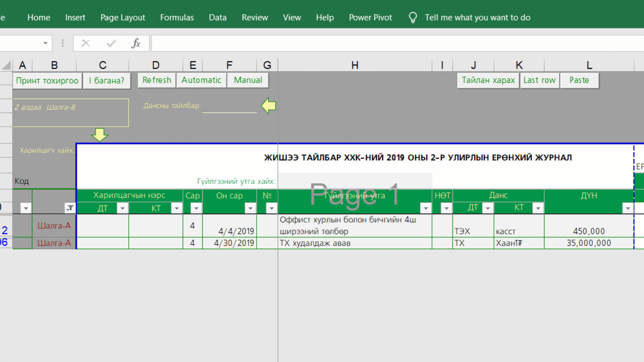Screen dimensions: 644x362
Task: Open the Formulas ribbon tab
Action: (177, 17)
